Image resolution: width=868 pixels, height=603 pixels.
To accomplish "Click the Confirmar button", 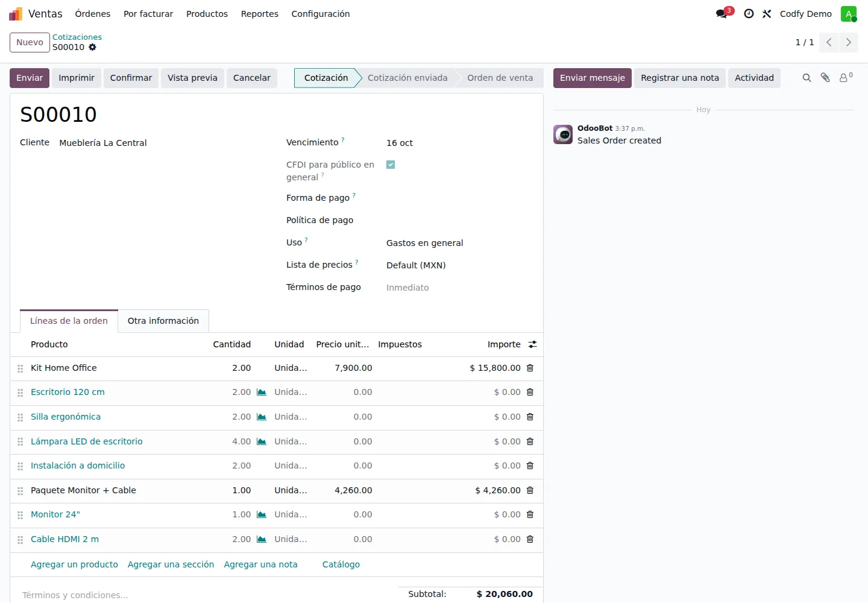I will (131, 78).
